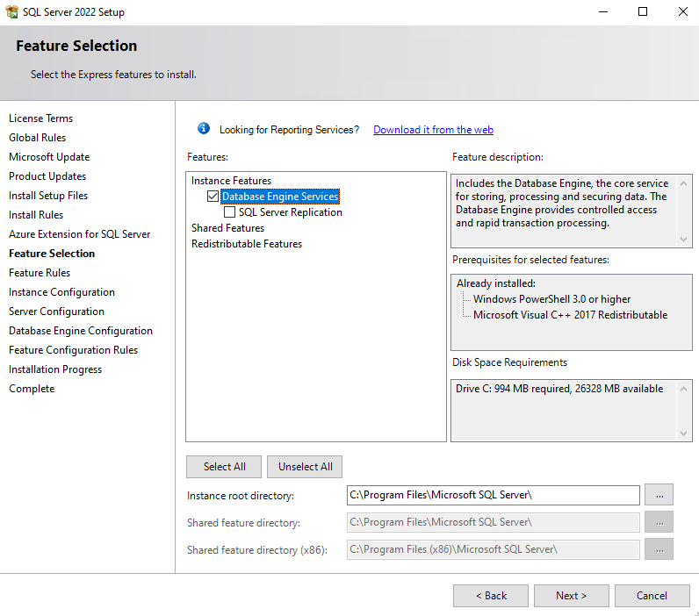699x616 pixels.
Task: Select the Azure Extension for SQL Server step
Action: pyautogui.click(x=79, y=233)
